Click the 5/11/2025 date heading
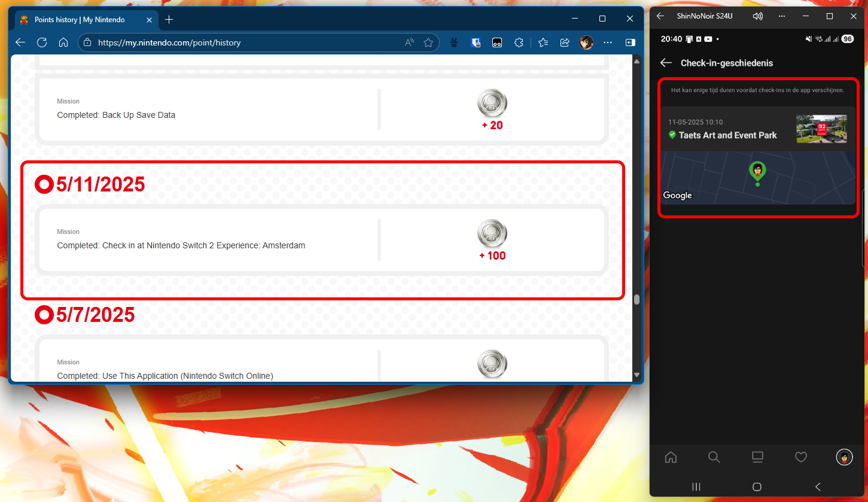Image resolution: width=868 pixels, height=502 pixels. pos(100,184)
